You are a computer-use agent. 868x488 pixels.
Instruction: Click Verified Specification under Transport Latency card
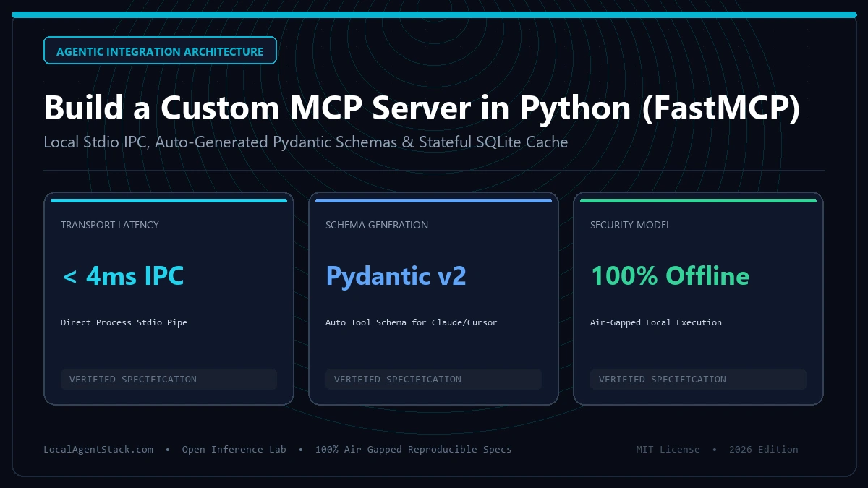pyautogui.click(x=169, y=379)
